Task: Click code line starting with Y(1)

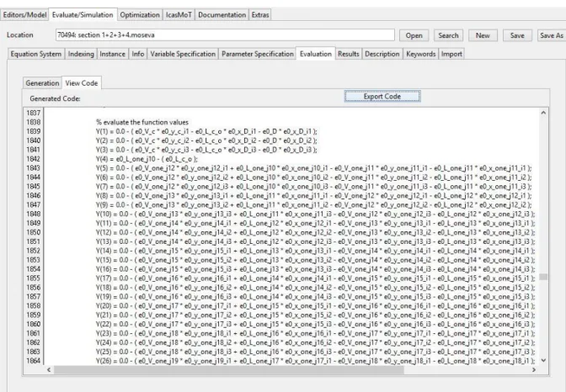Action: (x=206, y=131)
